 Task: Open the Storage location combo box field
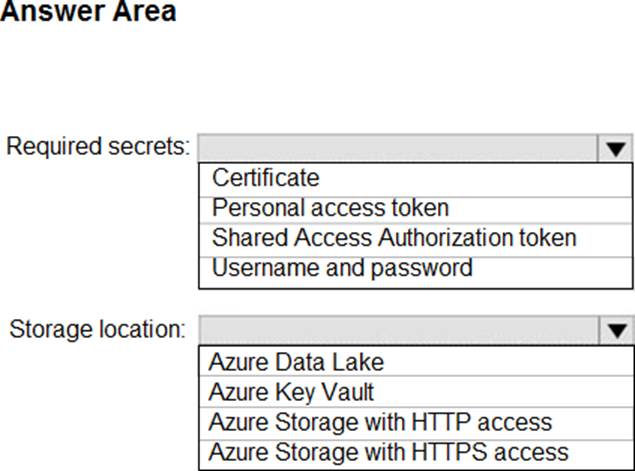[x=398, y=330]
